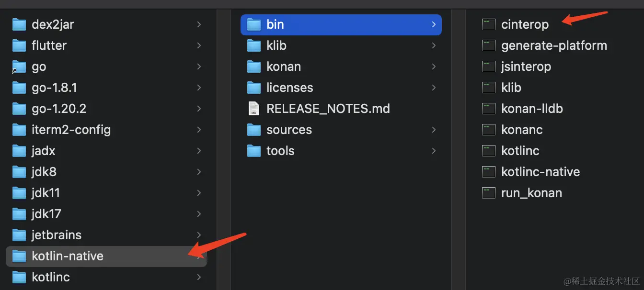Select the "jdk11" folder name
644x290 pixels.
pyautogui.click(x=46, y=193)
